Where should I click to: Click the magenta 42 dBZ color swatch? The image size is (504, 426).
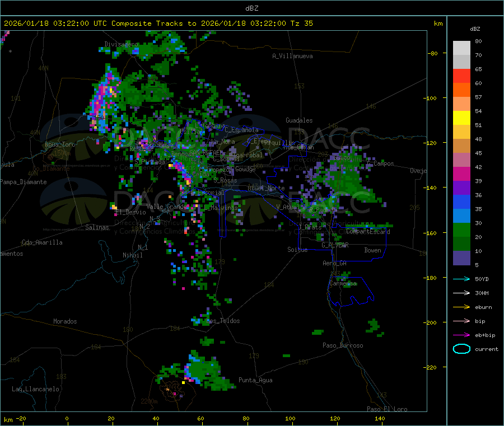coord(461,174)
